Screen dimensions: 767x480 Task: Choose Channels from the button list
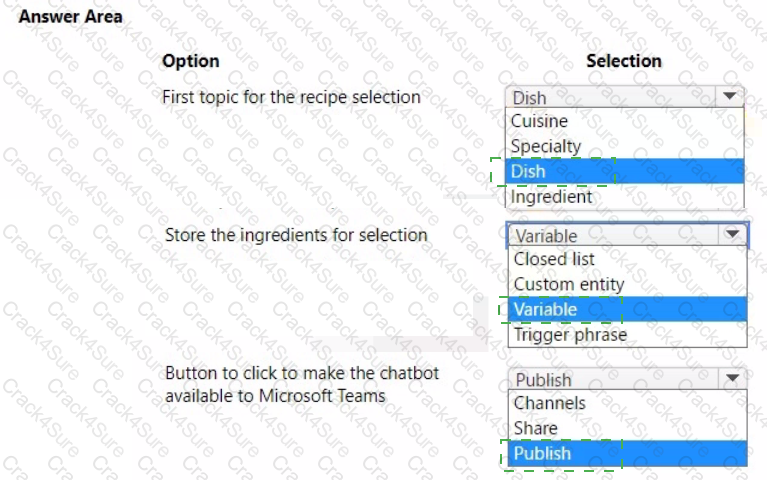coord(549,403)
